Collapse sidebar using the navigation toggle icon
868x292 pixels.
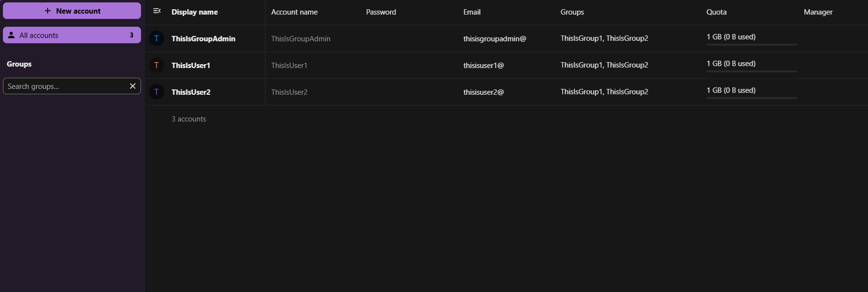point(157,11)
